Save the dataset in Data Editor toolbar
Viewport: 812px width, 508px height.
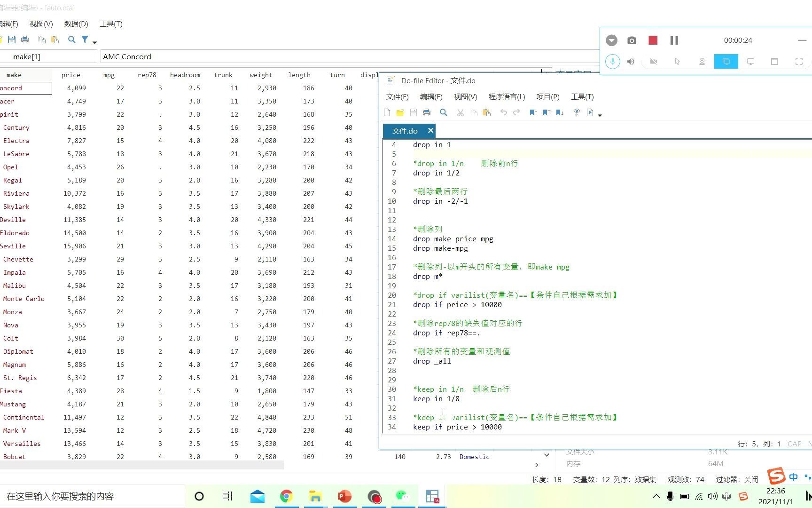(12, 40)
